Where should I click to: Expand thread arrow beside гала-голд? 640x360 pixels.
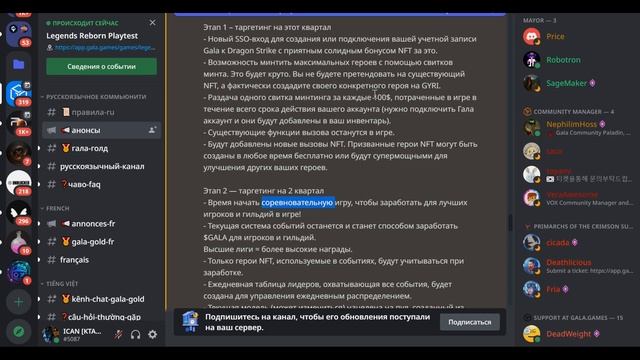[x=40, y=148]
